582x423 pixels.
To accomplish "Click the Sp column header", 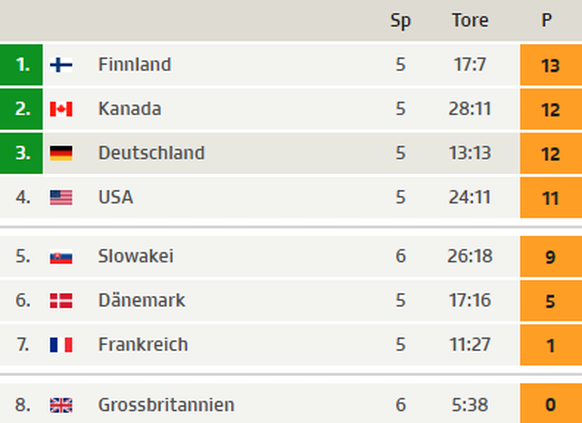I will click(x=400, y=21).
